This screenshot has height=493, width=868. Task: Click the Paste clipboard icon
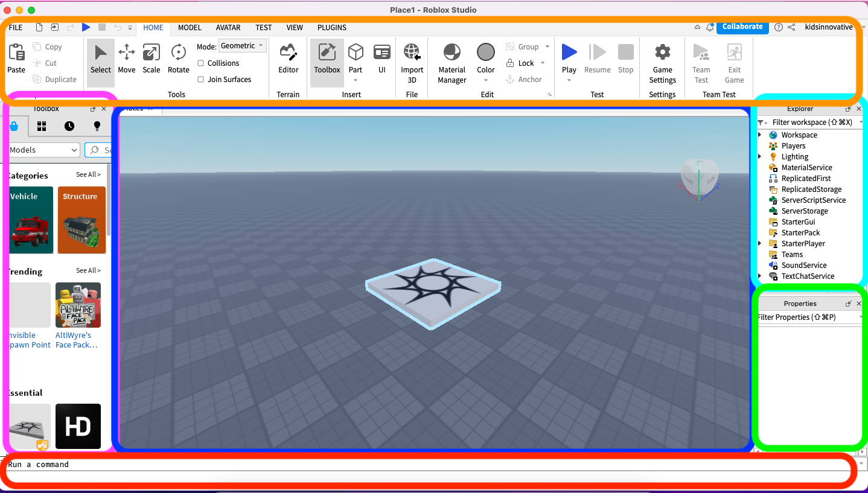pyautogui.click(x=16, y=53)
